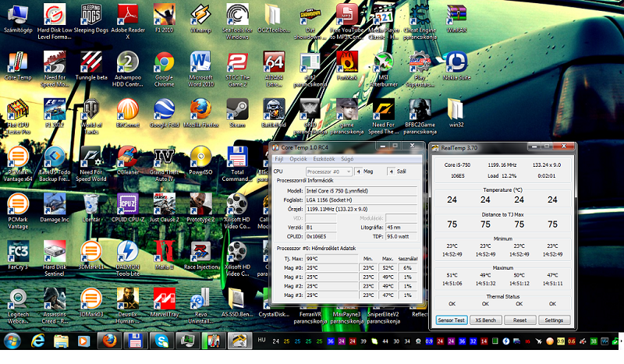Open Revo Uninstaller desktop icon

tap(200, 306)
